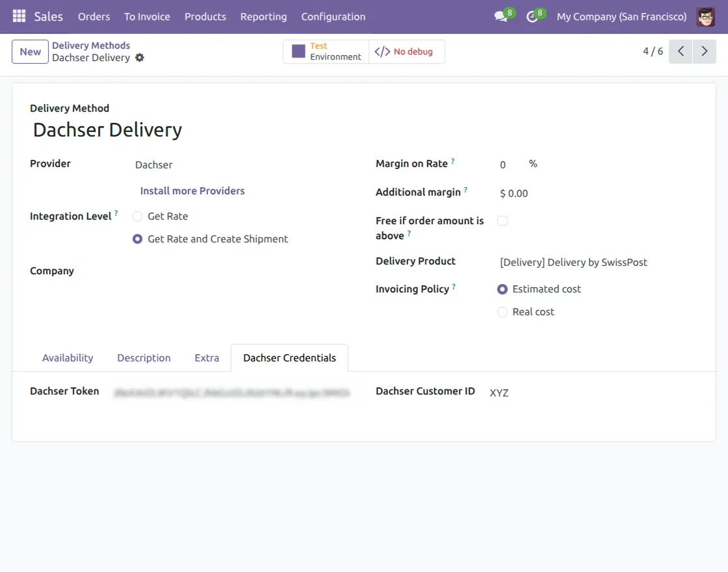Click the gear actions icon next to Dachser Delivery
728x572 pixels.
(x=139, y=58)
